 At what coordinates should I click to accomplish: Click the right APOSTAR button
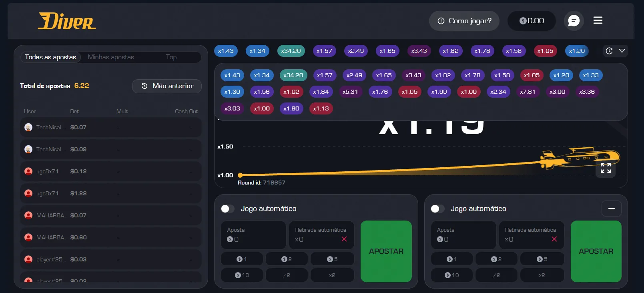596,251
